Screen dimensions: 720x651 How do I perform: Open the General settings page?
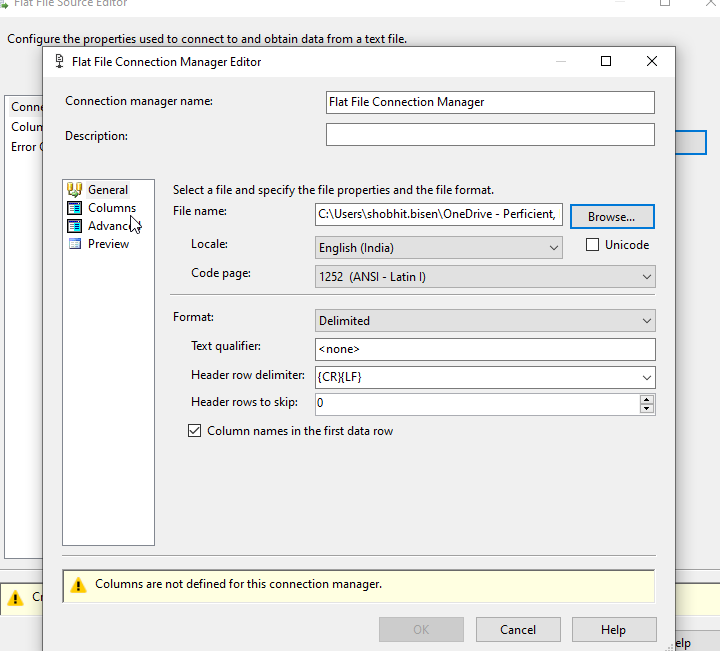coord(108,190)
